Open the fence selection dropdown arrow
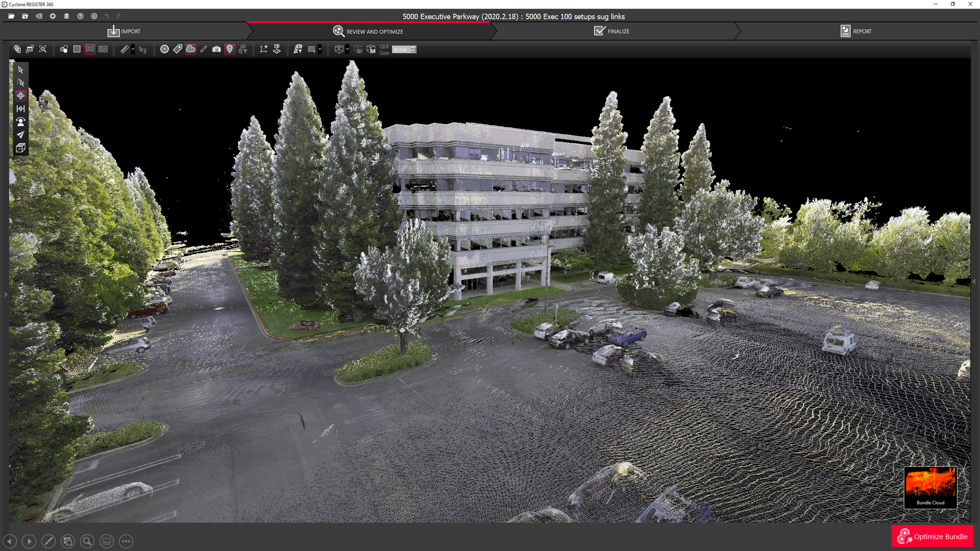This screenshot has height=551, width=980. tap(320, 49)
